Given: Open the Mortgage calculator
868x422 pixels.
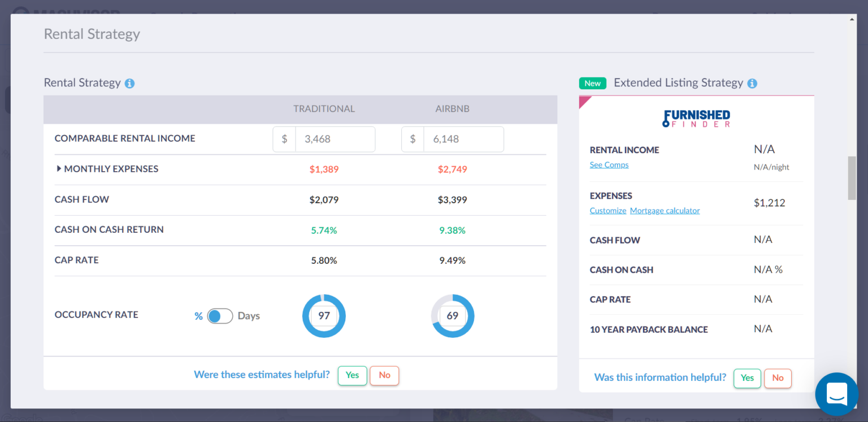Looking at the screenshot, I should [x=665, y=210].
